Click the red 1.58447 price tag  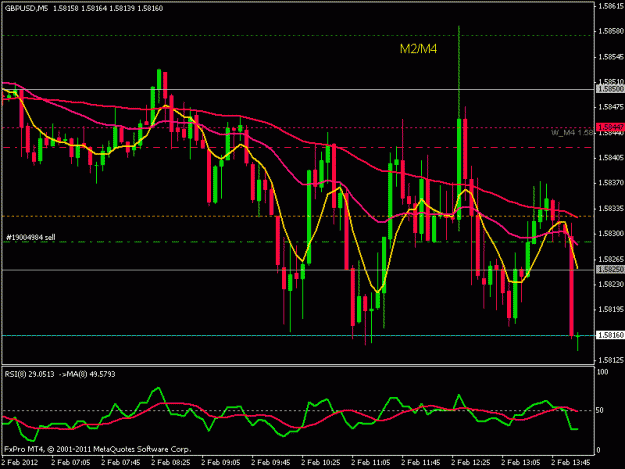tap(610, 127)
